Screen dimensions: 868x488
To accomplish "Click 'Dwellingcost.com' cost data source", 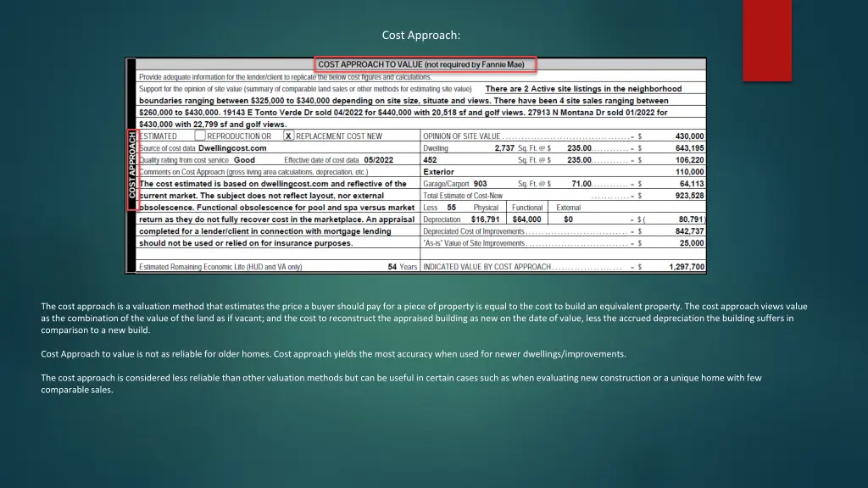I will point(232,147).
